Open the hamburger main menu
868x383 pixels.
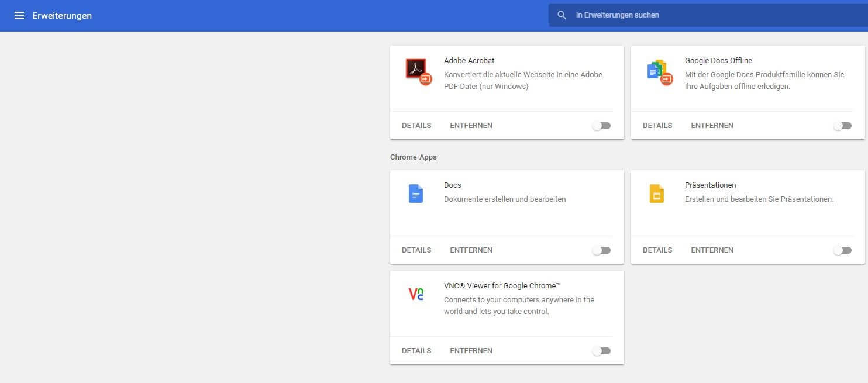coord(19,15)
